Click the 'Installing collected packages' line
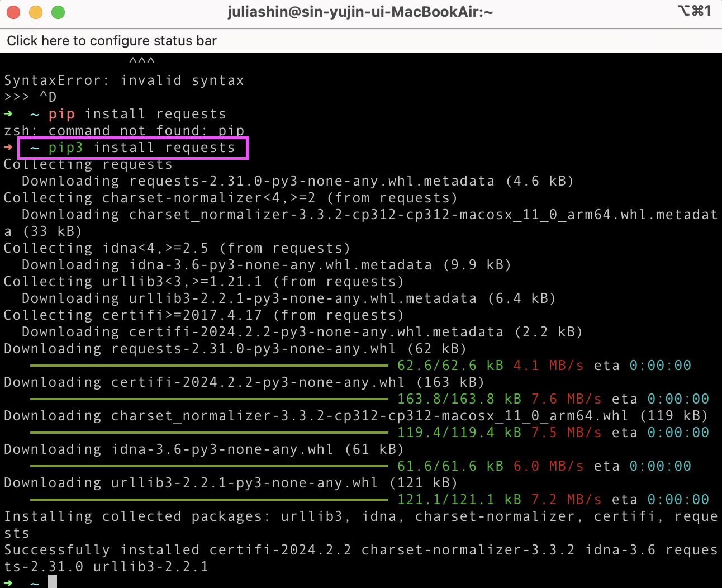Viewport: 722px width, 588px height. point(361,525)
